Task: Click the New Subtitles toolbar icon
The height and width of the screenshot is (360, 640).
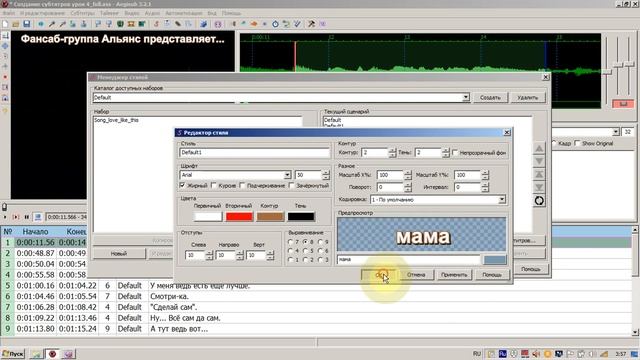Action: tap(5, 24)
